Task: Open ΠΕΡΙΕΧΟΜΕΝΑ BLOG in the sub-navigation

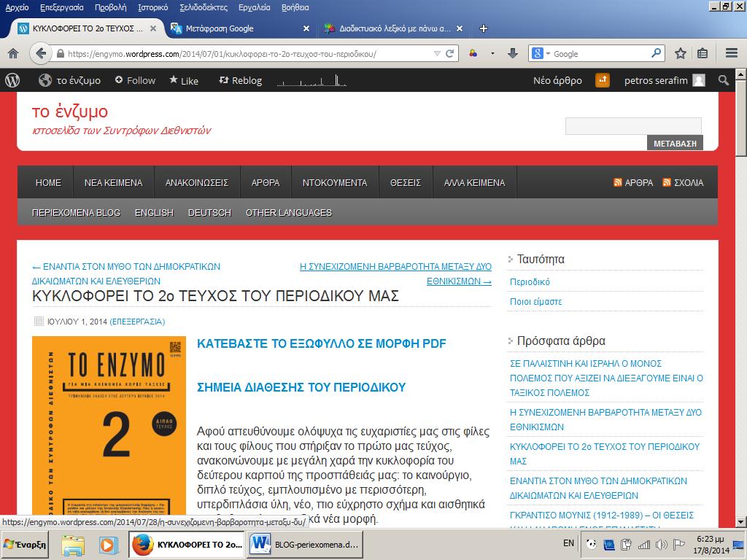Action: pyautogui.click(x=76, y=212)
